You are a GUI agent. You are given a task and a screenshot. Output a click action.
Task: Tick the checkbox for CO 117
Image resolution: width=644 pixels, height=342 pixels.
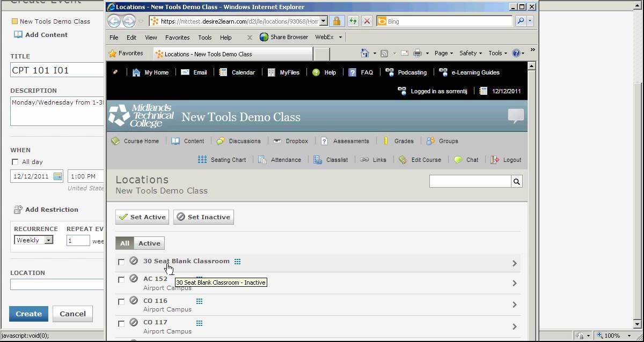(x=121, y=324)
